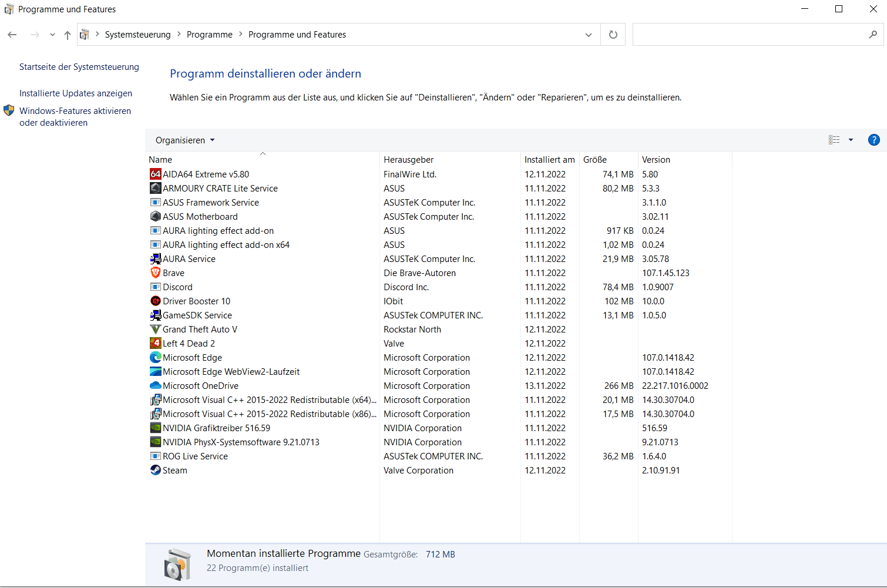
Task: Click Programme und Features breadcrumb segment
Action: click(297, 35)
